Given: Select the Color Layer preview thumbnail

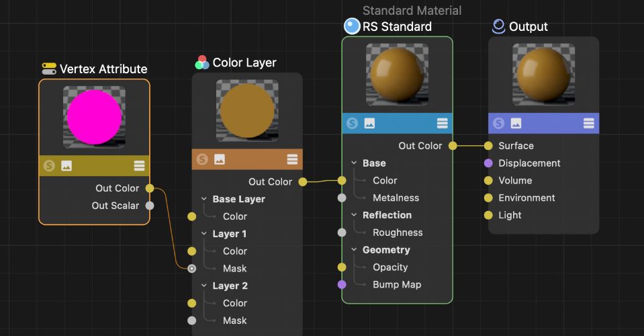Looking at the screenshot, I should pos(247,110).
